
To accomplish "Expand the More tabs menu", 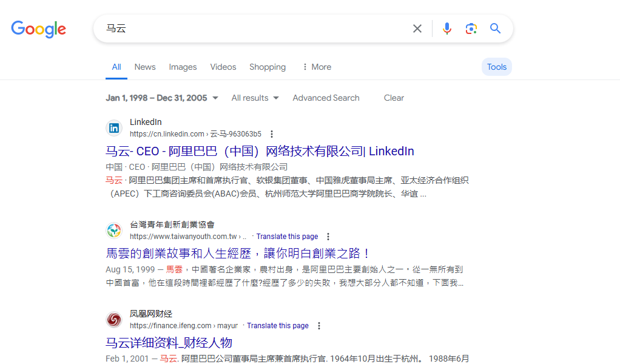I will [x=317, y=67].
